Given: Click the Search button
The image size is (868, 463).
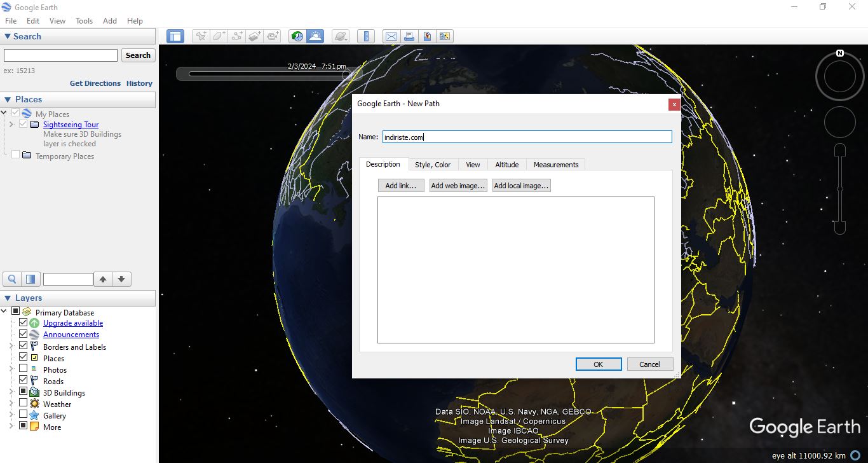Looking at the screenshot, I should 138,55.
